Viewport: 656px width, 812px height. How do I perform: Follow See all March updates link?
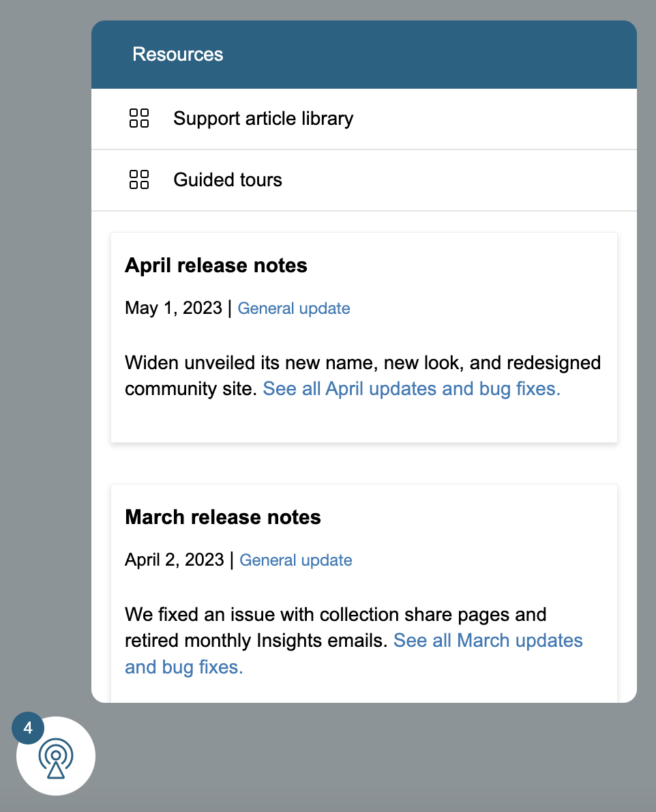point(488,641)
